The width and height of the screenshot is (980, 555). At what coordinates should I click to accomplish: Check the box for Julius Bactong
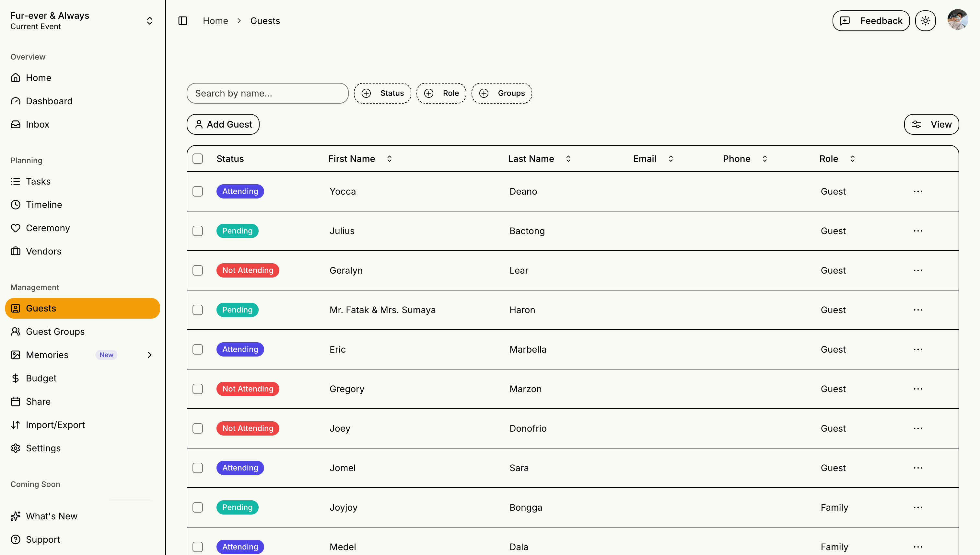(198, 231)
